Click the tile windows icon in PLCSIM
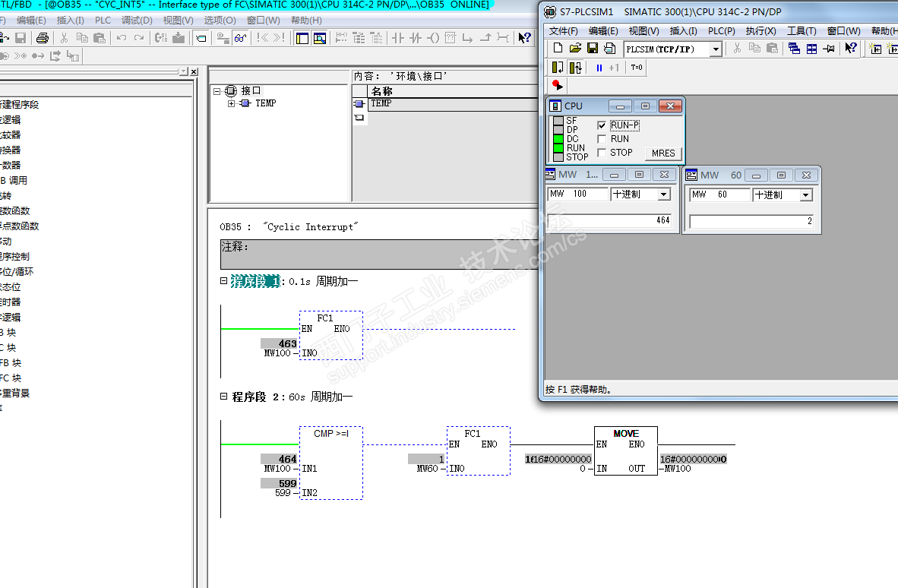This screenshot has height=588, width=898. tap(811, 49)
